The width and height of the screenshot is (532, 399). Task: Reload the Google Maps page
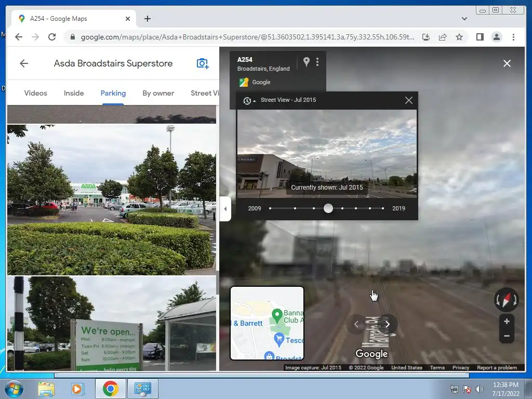pos(52,37)
